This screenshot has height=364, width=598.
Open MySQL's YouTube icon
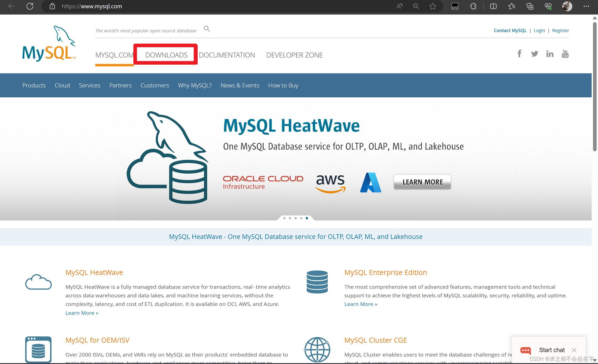565,53
